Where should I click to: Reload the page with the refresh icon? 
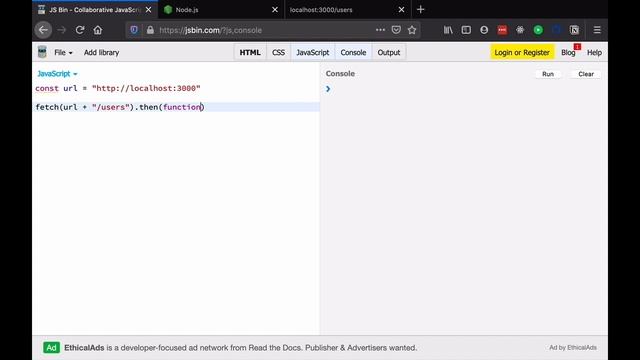(80, 30)
